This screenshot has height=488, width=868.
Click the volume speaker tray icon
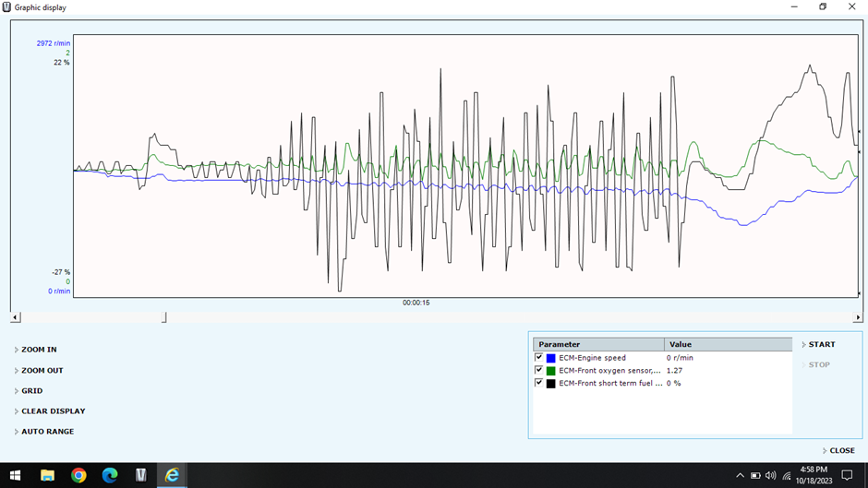point(771,475)
